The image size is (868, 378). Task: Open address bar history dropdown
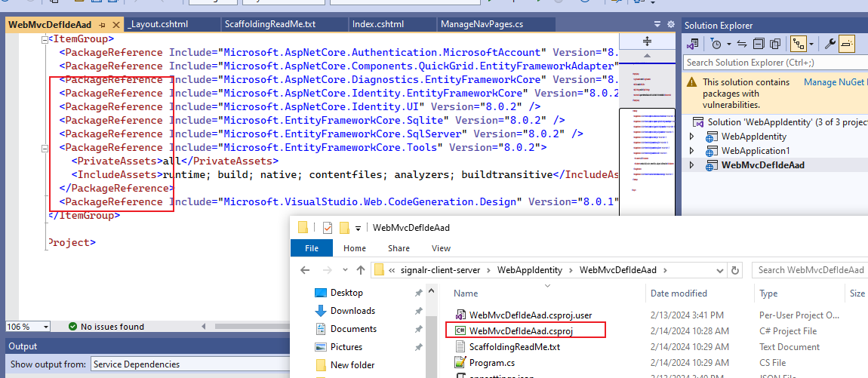click(x=719, y=270)
